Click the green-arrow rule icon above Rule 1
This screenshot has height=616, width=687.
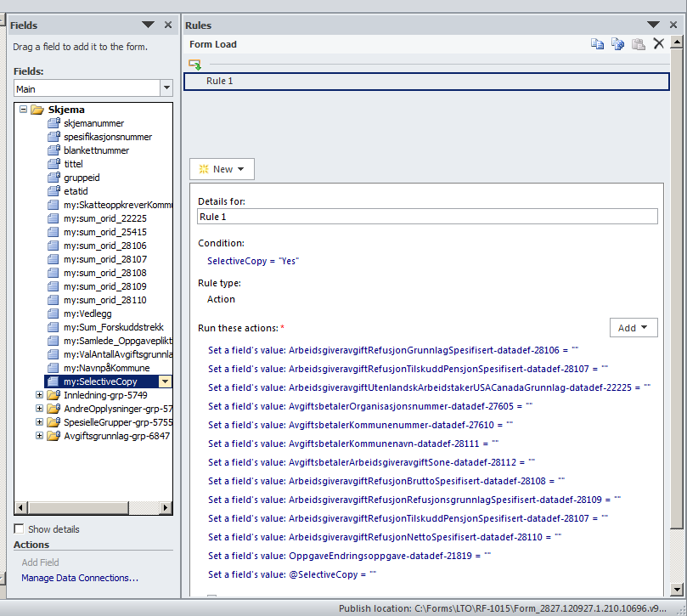(x=195, y=65)
